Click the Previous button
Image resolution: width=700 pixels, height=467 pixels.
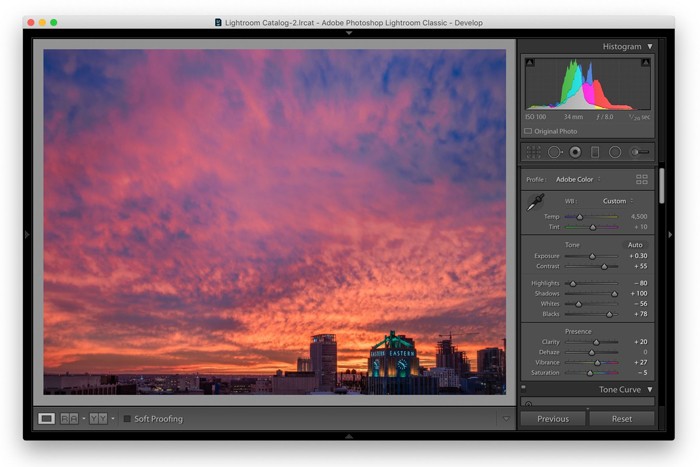tap(552, 419)
